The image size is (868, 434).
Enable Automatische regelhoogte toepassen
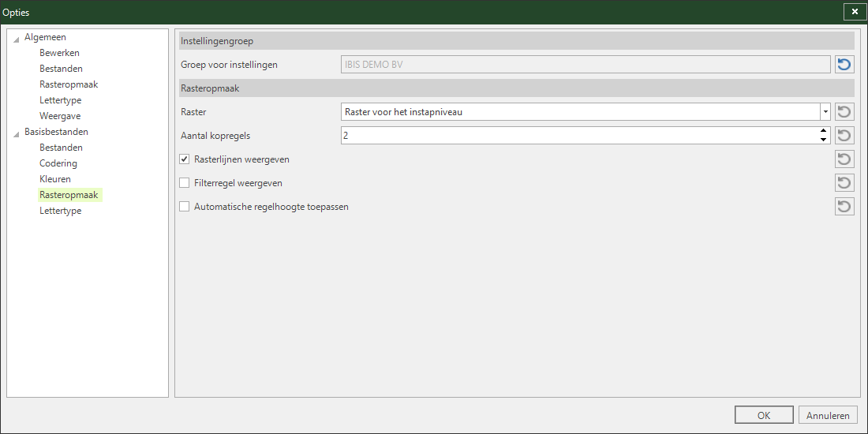coord(185,207)
